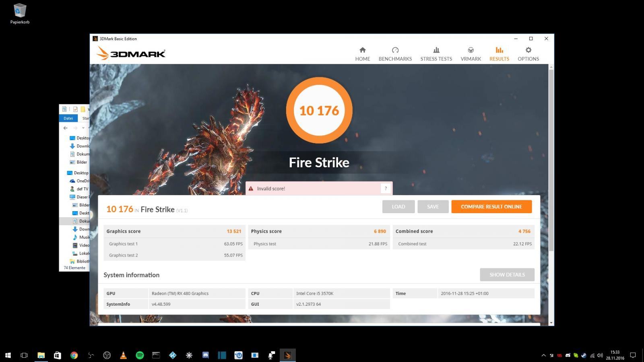Open the command prompt taskbar icon

coord(156,355)
